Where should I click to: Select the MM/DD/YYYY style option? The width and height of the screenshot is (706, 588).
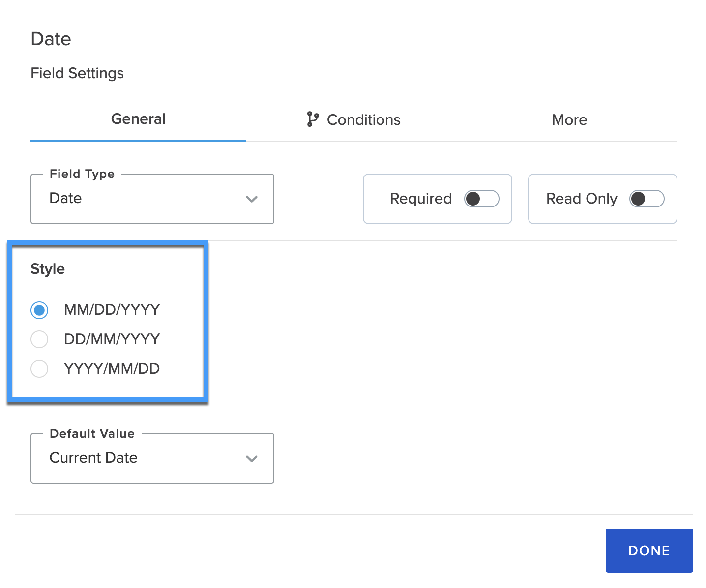click(x=39, y=310)
